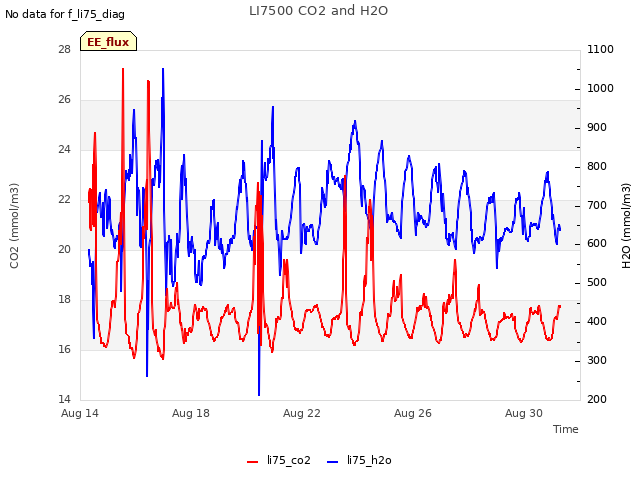The width and height of the screenshot is (640, 480).
Task: Click the 700 tick on H2O axis
Action: 597,205
